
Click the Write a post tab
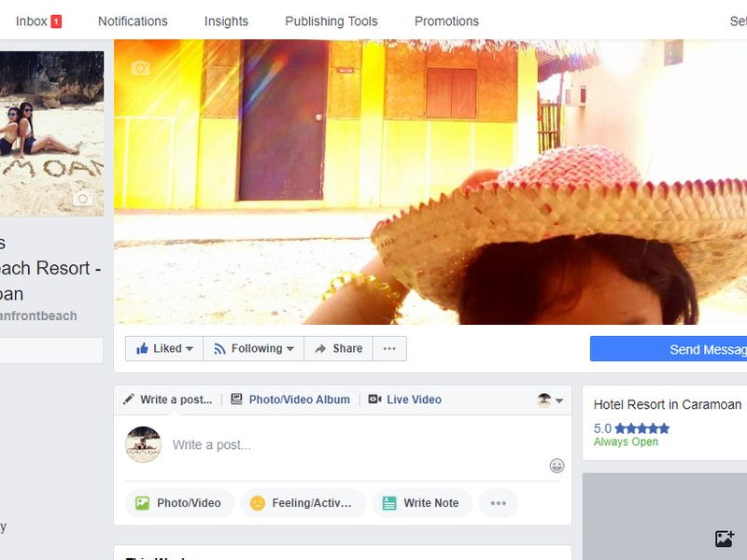coord(168,399)
